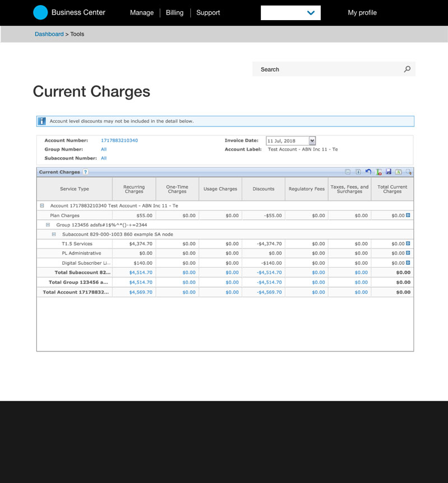The image size is (448, 483).
Task: Click the Usage Charges column header
Action: [220, 189]
